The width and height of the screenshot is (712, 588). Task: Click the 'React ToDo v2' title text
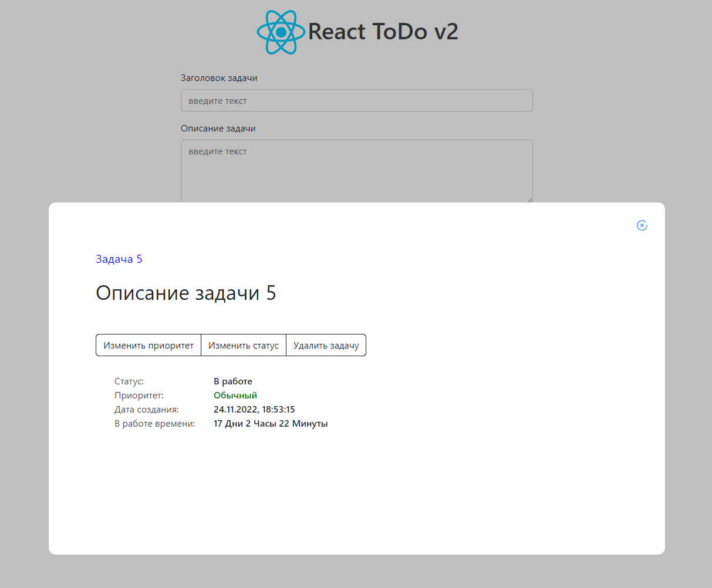pos(382,32)
